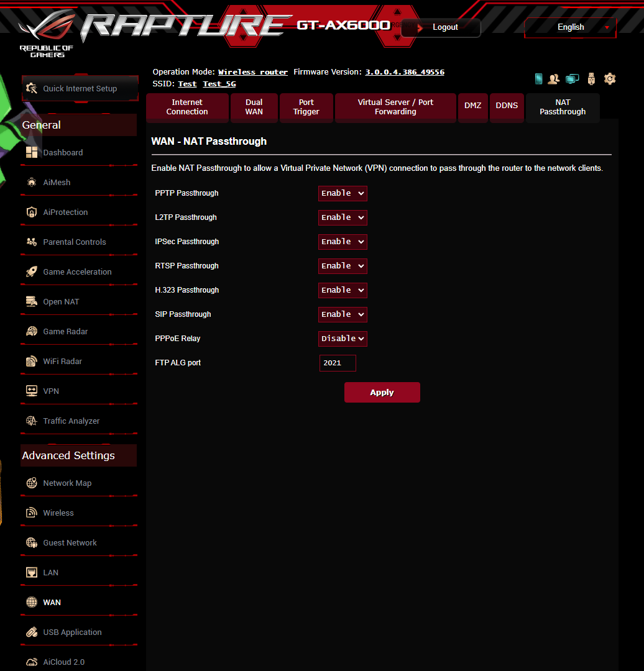Screen dimensions: 644x671
Task: Open the connected clients monitor icon
Action: [x=572, y=79]
